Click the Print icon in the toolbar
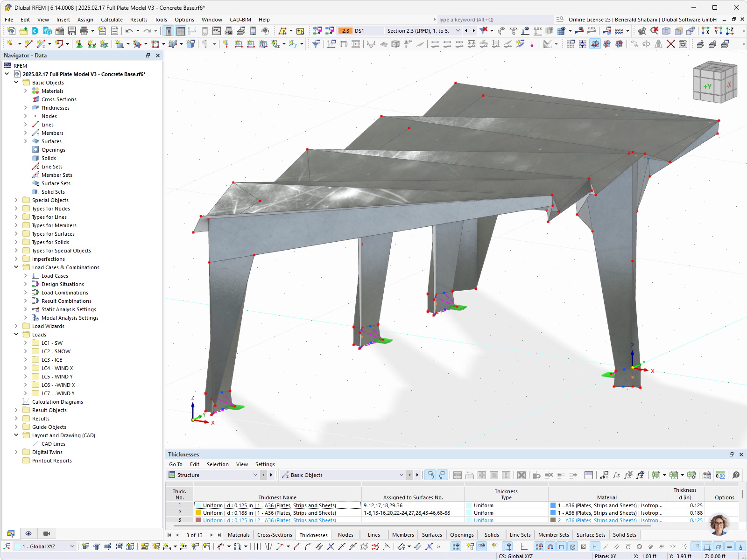 84,31
